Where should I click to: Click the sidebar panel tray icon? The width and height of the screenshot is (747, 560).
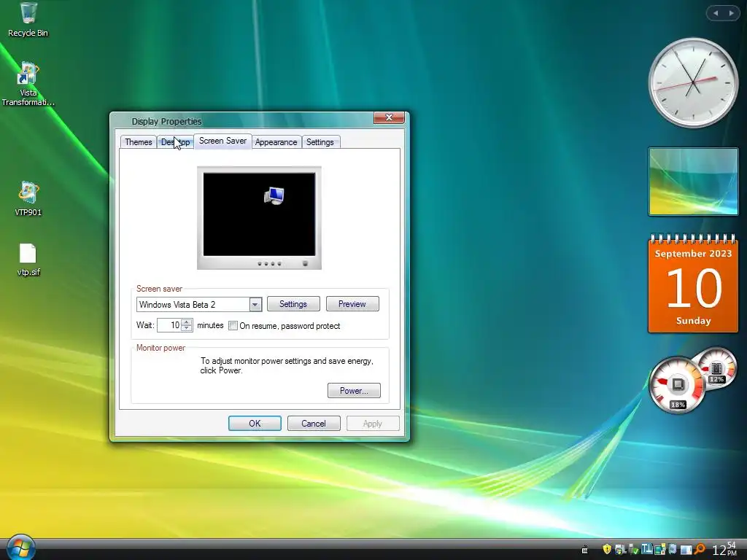tap(686, 550)
